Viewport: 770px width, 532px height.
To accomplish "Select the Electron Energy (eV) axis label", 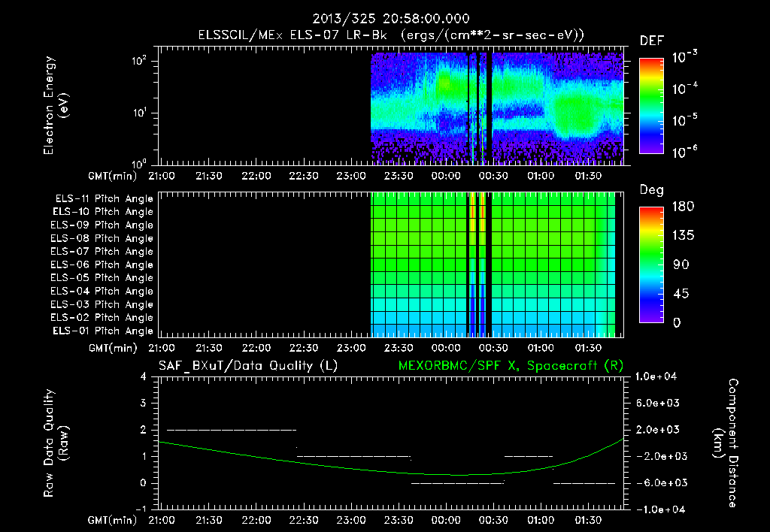I will [56, 105].
